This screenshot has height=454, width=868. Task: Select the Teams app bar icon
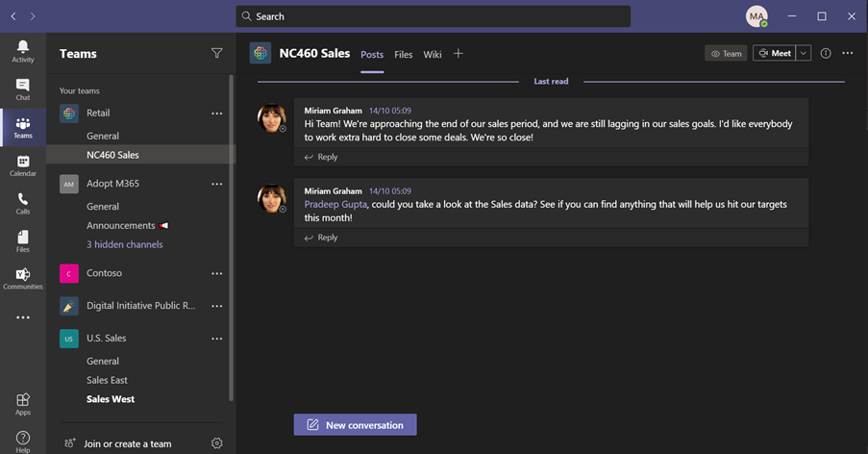pos(23,127)
